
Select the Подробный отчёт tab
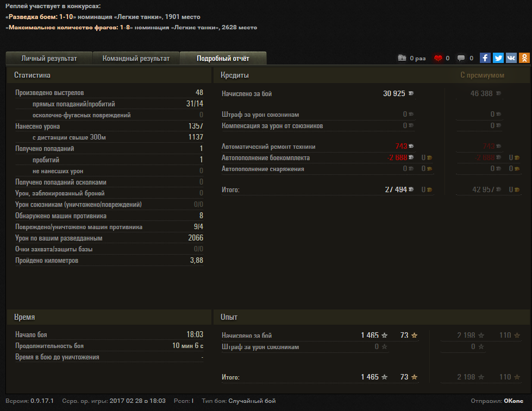223,58
